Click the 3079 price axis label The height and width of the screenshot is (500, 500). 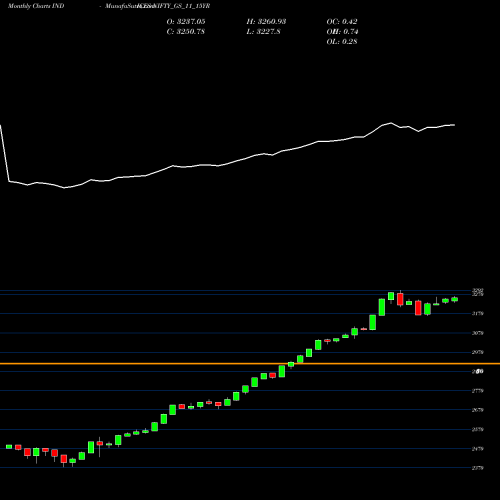pos(478,333)
